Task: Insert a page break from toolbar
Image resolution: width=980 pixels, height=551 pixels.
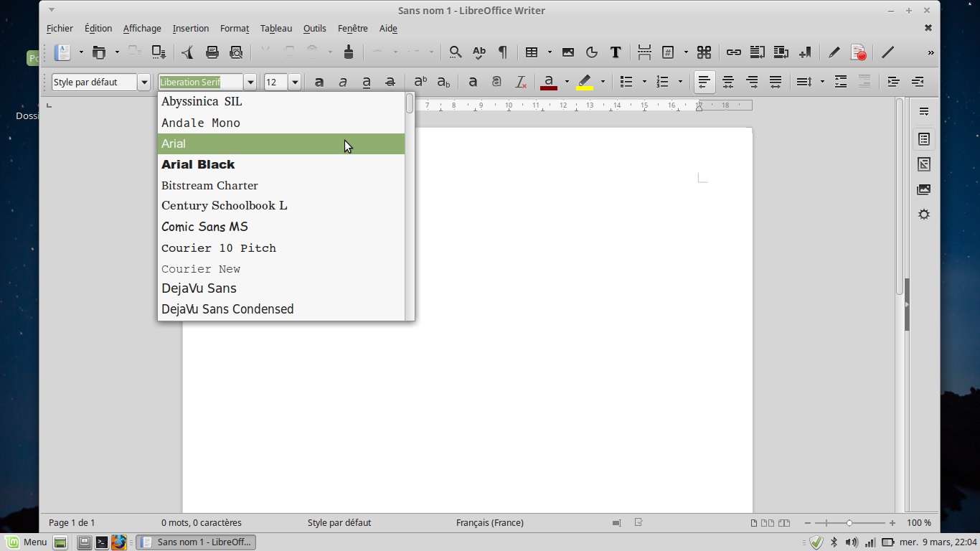Action: 644,52
